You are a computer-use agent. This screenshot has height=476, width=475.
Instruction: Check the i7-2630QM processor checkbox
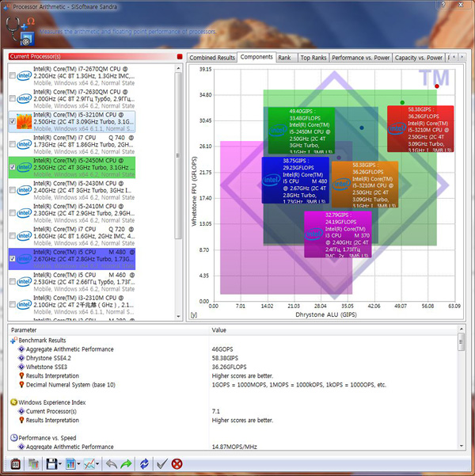13,98
